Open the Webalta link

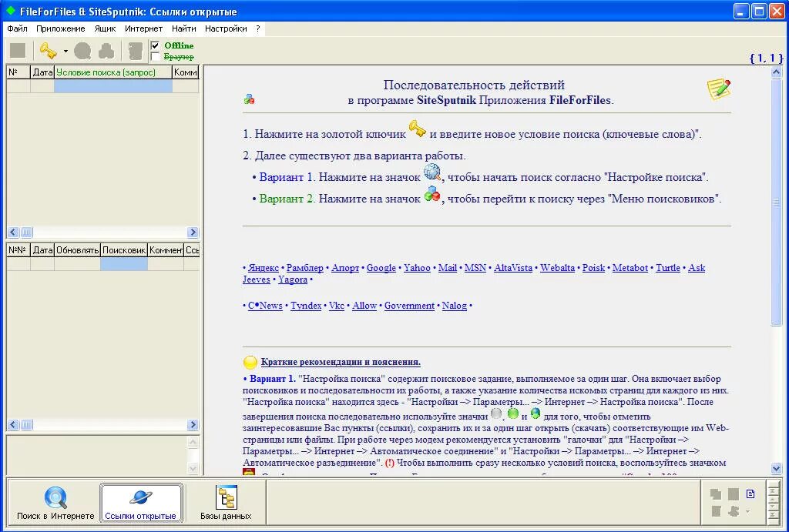[x=557, y=268]
